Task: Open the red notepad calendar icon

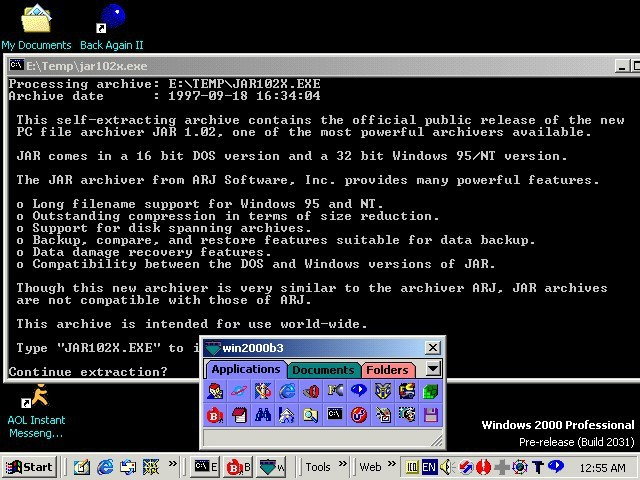Action: [x=239, y=415]
